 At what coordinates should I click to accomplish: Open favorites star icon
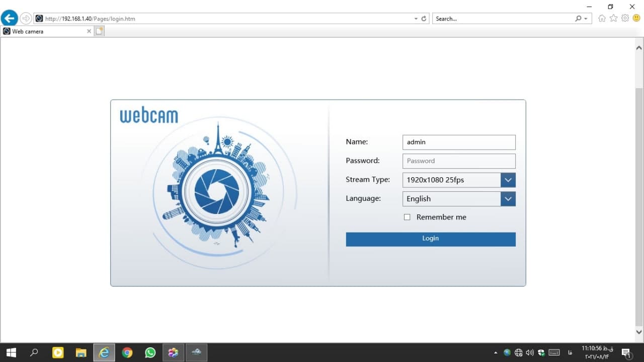613,19
